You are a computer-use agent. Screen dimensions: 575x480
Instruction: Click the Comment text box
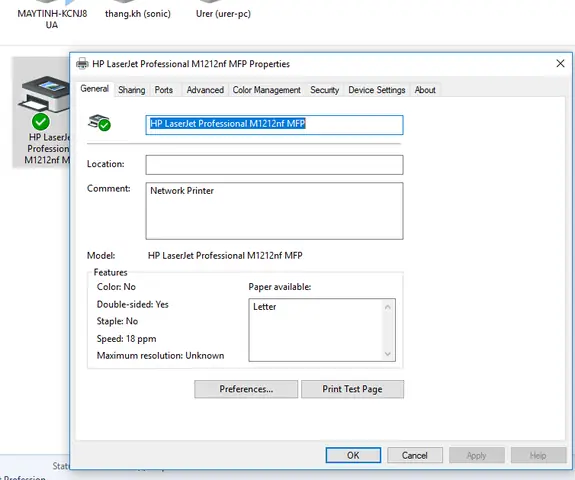point(274,211)
